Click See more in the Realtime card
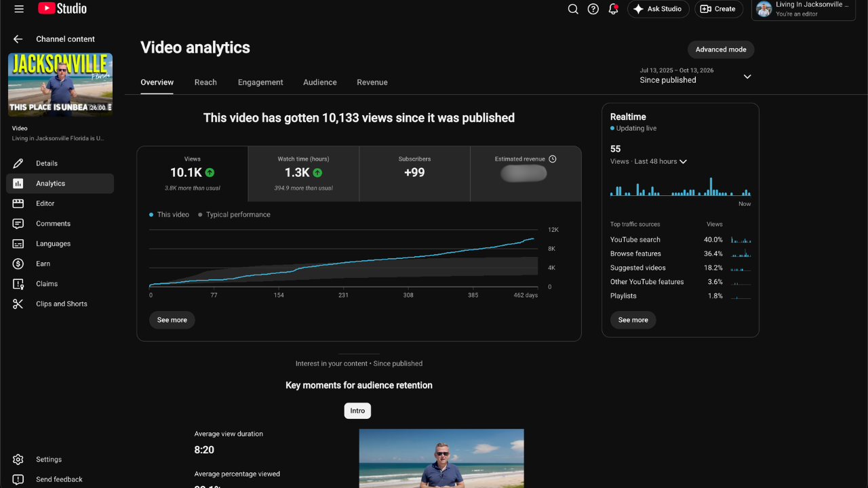The image size is (868, 488). pyautogui.click(x=633, y=320)
